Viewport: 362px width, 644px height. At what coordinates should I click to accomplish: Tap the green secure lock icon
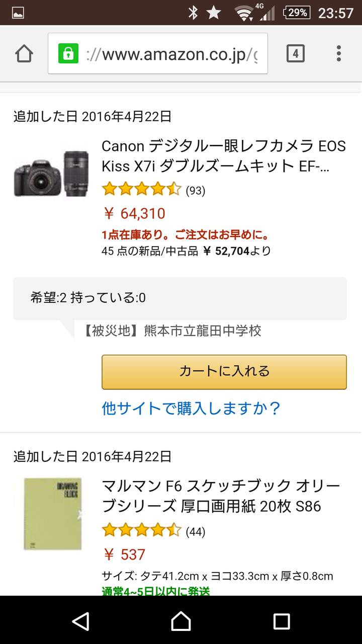pyautogui.click(x=68, y=53)
